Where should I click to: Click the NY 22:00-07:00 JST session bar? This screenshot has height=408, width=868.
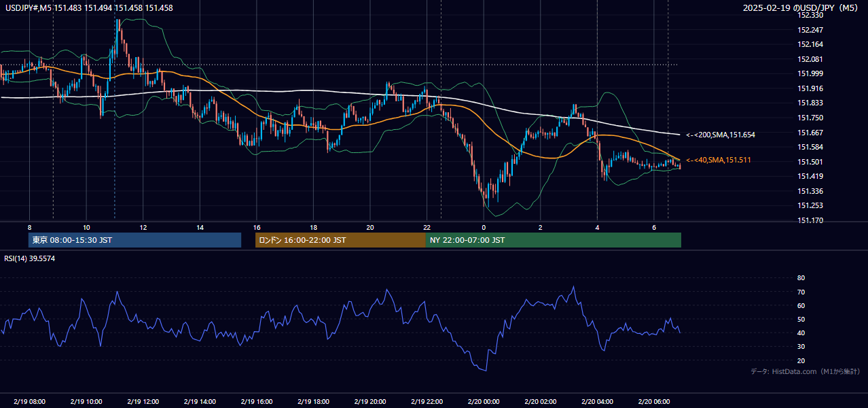click(x=554, y=240)
